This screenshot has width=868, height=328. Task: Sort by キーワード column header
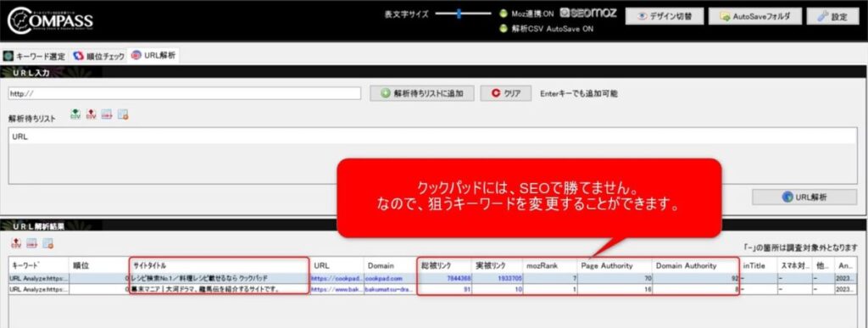(39, 265)
